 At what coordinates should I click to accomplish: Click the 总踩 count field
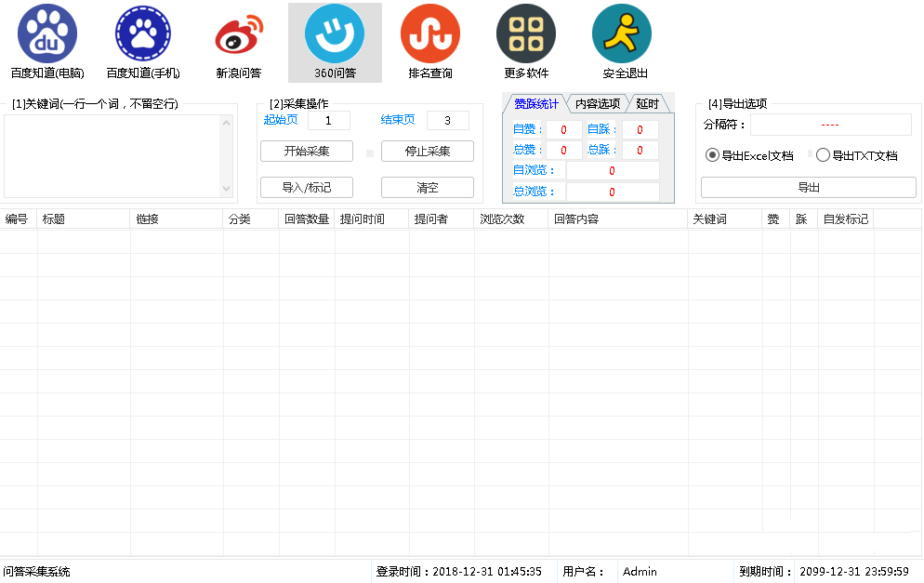pyautogui.click(x=640, y=151)
